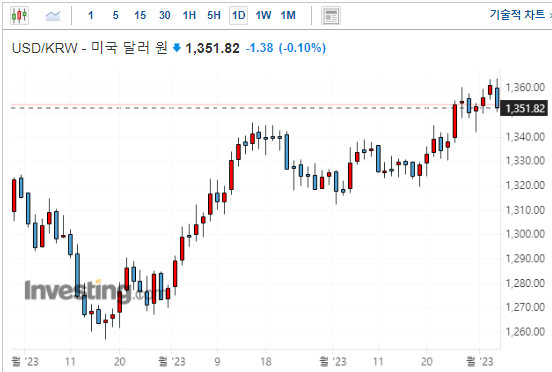Click the 1,320.00 price axis label
The width and height of the screenshot is (552, 372).
525,185
